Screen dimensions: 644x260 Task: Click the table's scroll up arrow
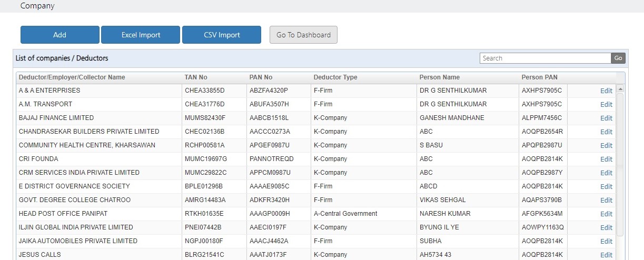click(620, 89)
